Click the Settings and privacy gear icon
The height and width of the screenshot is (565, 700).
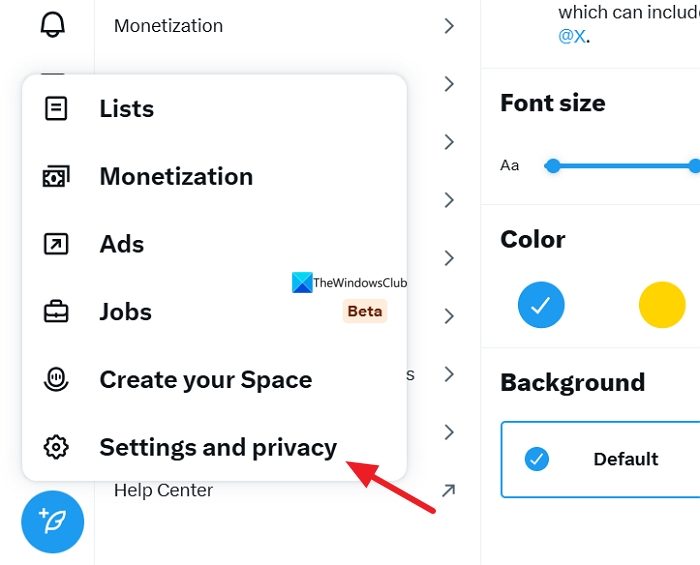coord(56,447)
